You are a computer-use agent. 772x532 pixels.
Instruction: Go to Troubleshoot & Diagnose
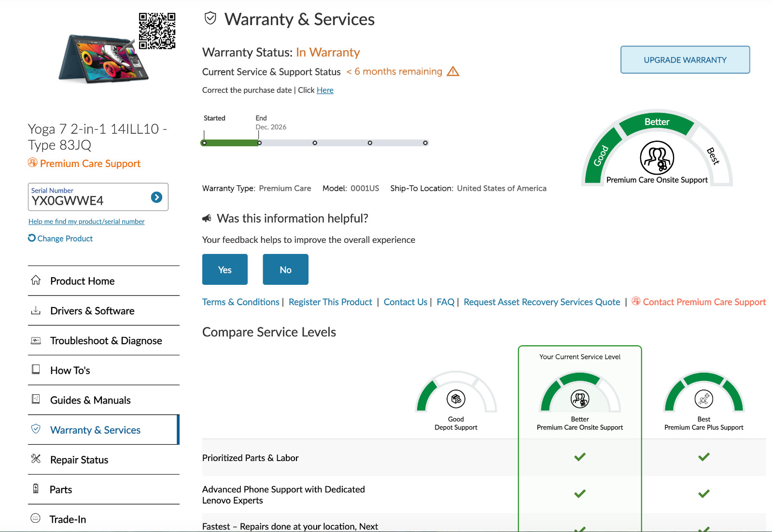click(104, 341)
